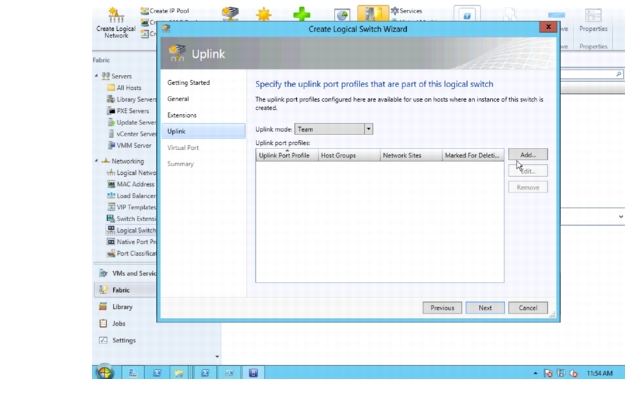Select Library Servers tree item

click(x=131, y=99)
